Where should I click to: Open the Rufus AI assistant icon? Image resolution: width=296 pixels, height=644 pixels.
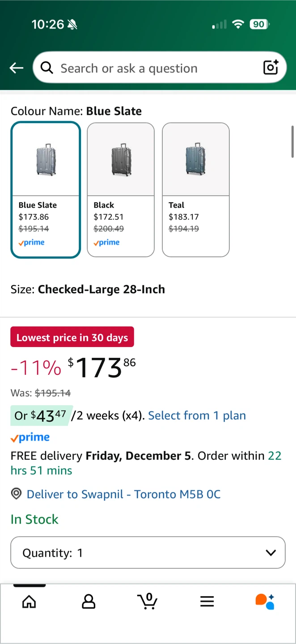tap(265, 602)
